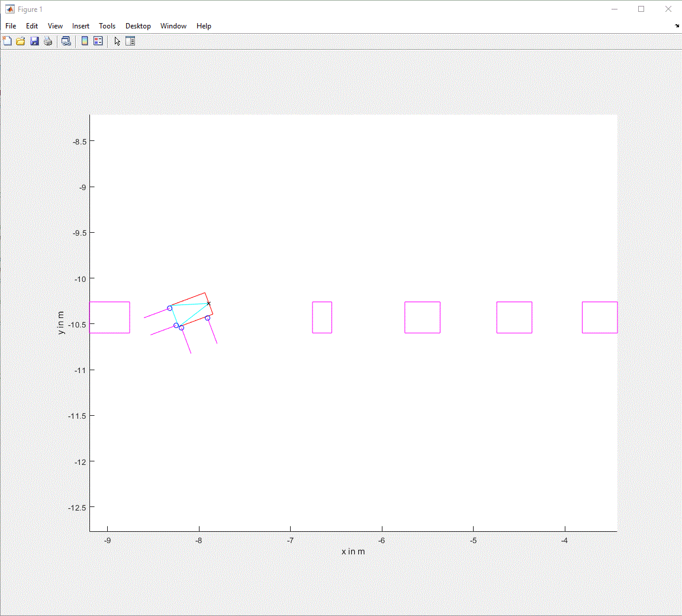Open the Property Inspector panel icon

click(x=131, y=41)
